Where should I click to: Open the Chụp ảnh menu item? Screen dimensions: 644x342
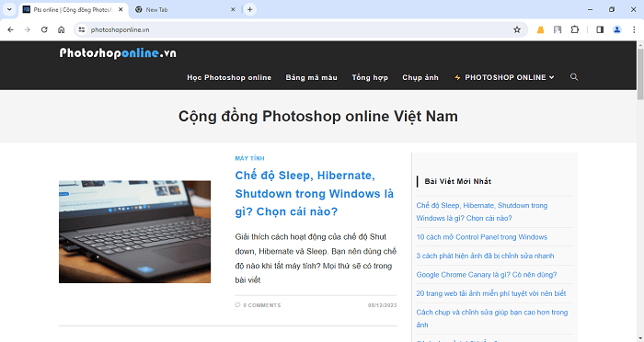420,77
